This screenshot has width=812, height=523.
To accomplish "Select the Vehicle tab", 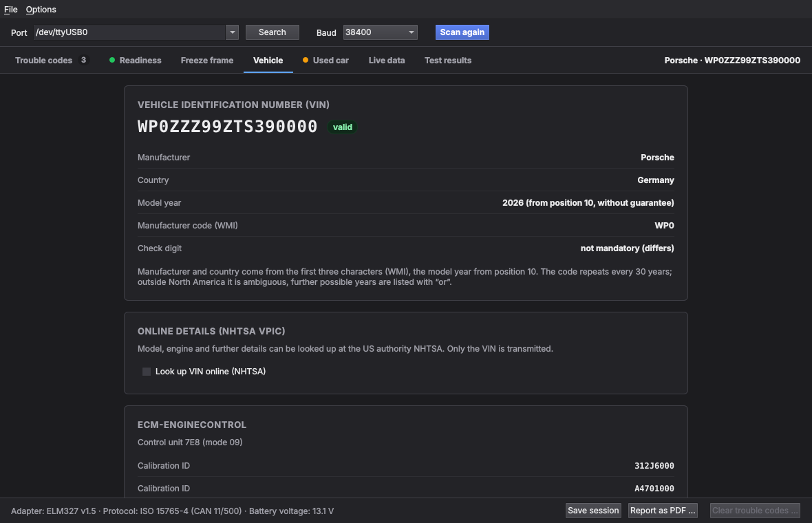I will point(268,60).
